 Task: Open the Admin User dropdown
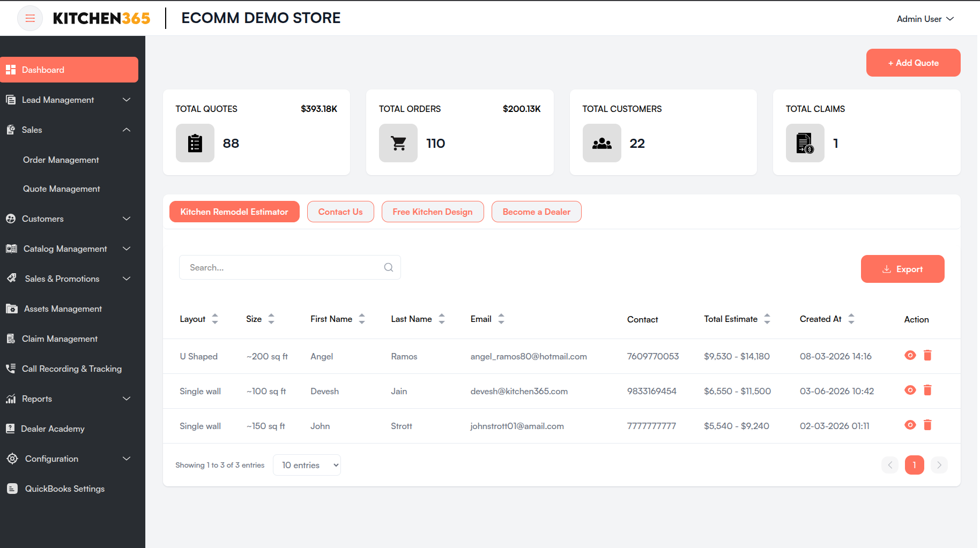click(925, 19)
